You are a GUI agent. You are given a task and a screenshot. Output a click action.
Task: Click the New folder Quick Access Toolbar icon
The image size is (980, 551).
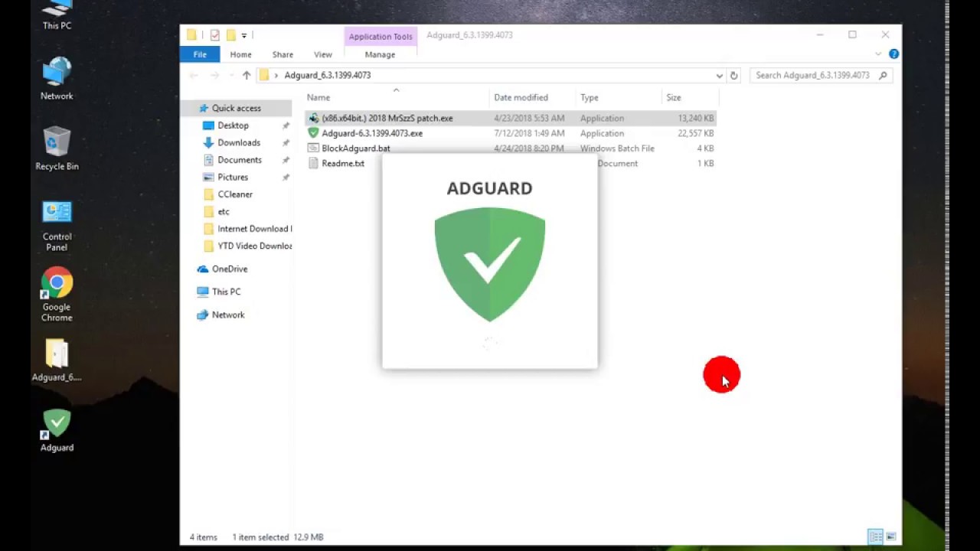(230, 34)
